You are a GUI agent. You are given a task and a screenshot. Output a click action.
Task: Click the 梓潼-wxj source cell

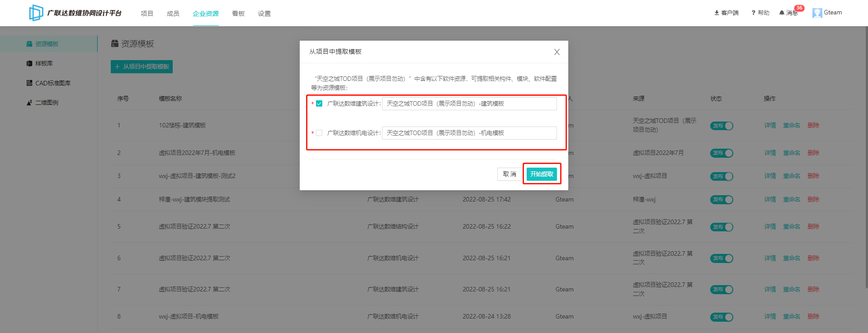644,199
